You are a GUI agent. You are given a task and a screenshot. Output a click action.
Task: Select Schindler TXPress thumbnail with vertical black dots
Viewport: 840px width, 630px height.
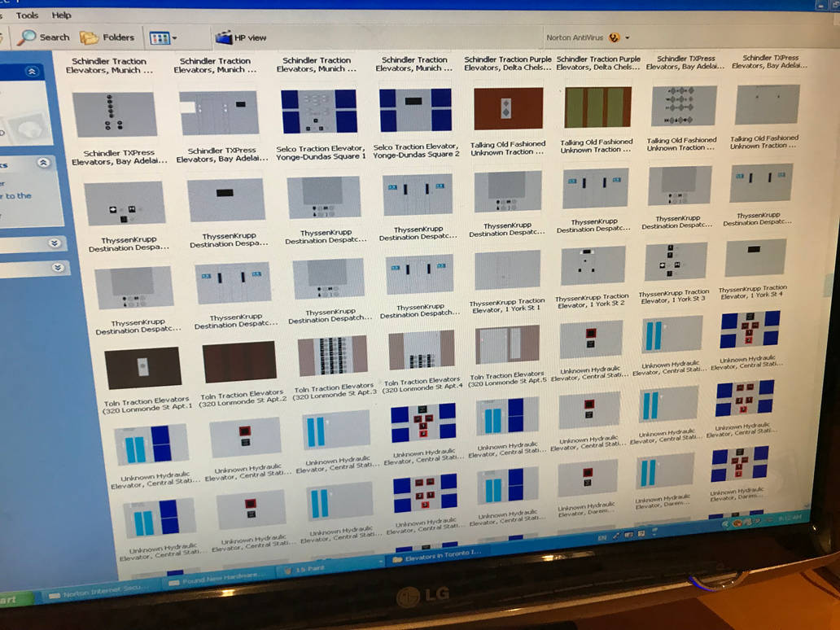point(115,114)
